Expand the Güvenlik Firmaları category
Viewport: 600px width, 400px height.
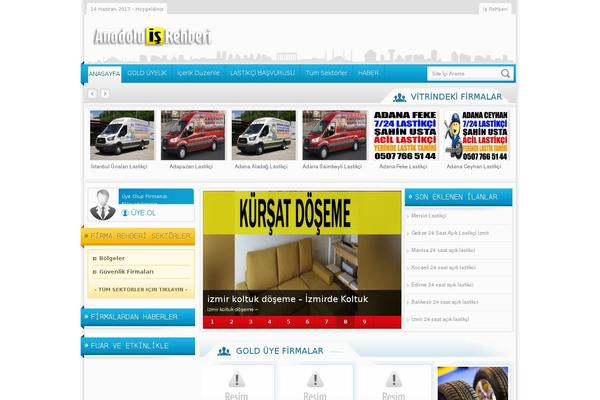coord(126,272)
